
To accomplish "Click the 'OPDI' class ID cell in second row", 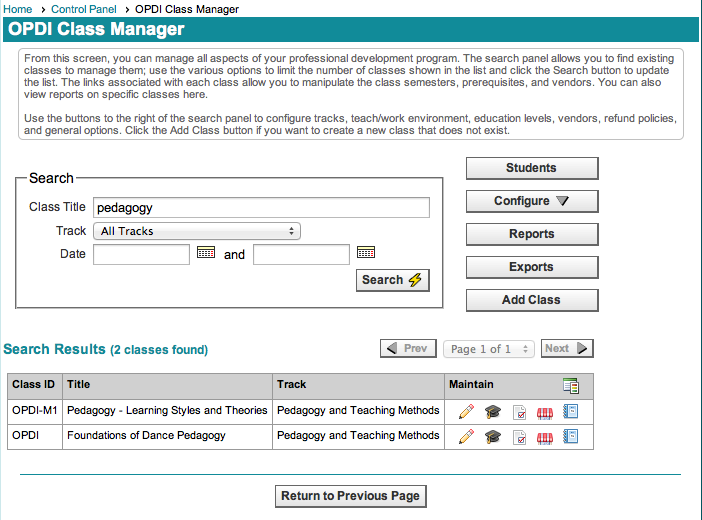I will (35, 437).
